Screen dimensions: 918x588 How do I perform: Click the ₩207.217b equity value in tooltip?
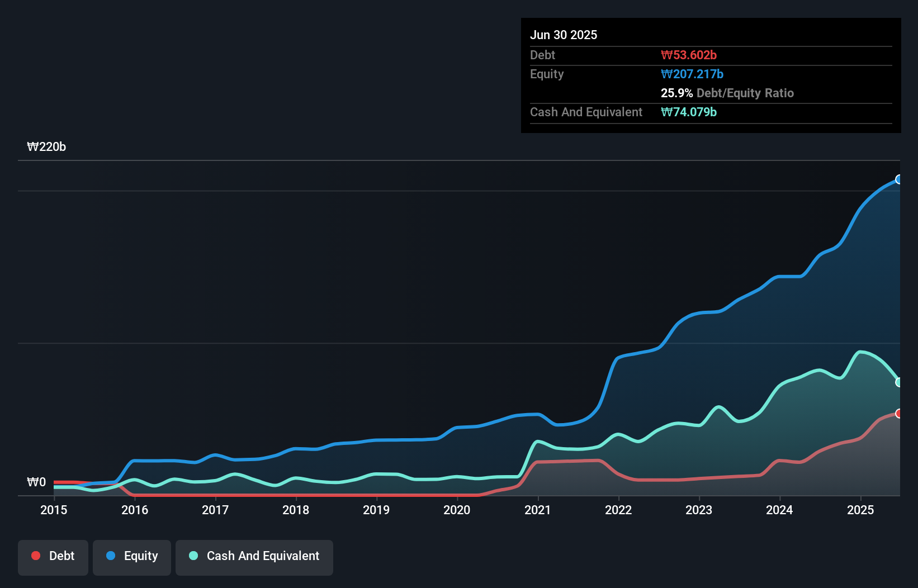pos(692,74)
